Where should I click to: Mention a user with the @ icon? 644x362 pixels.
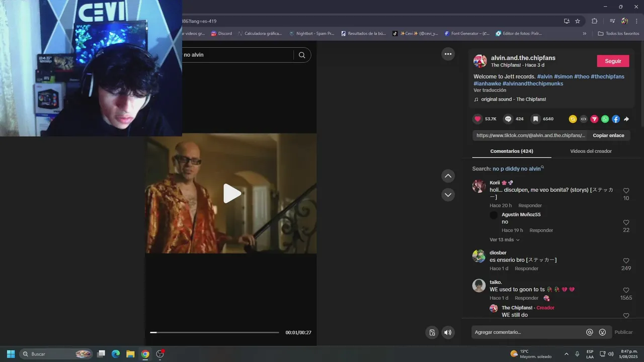590,332
